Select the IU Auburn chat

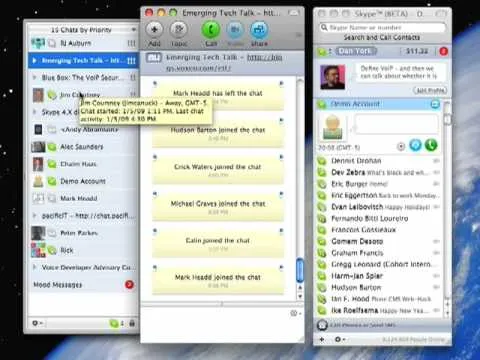(83, 43)
